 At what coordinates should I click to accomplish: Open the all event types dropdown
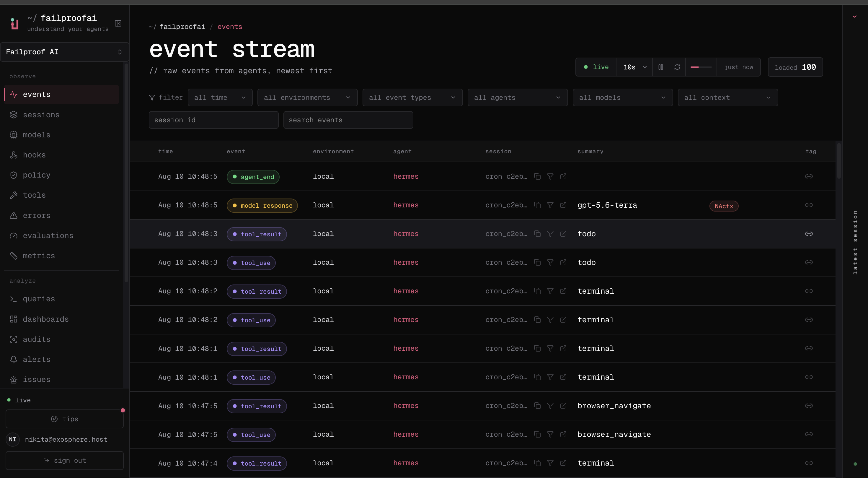tap(412, 97)
